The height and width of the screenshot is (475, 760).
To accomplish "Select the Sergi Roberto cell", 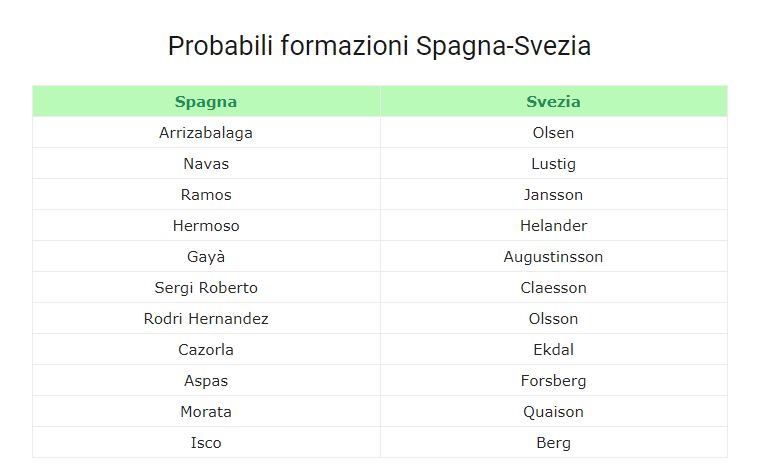I will [x=206, y=288].
